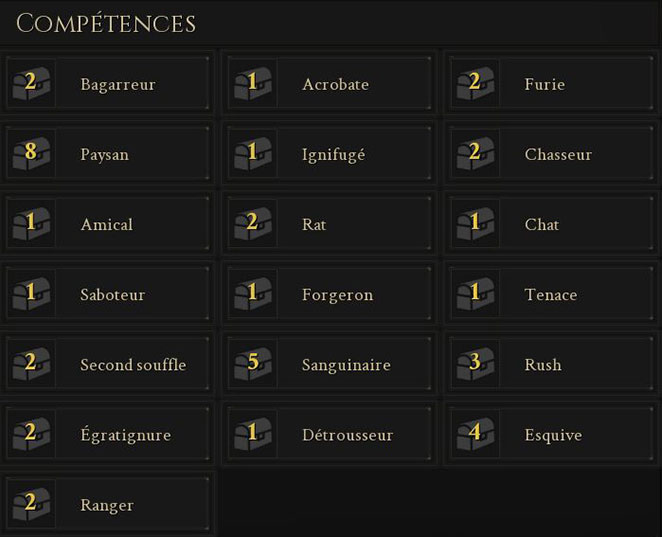Click the chest icon beside Esquive
Screen dimensions: 662x537
[475, 434]
